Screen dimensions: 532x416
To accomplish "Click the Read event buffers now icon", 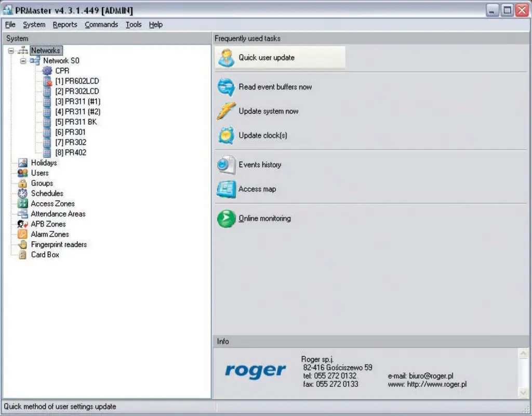I will (227, 87).
